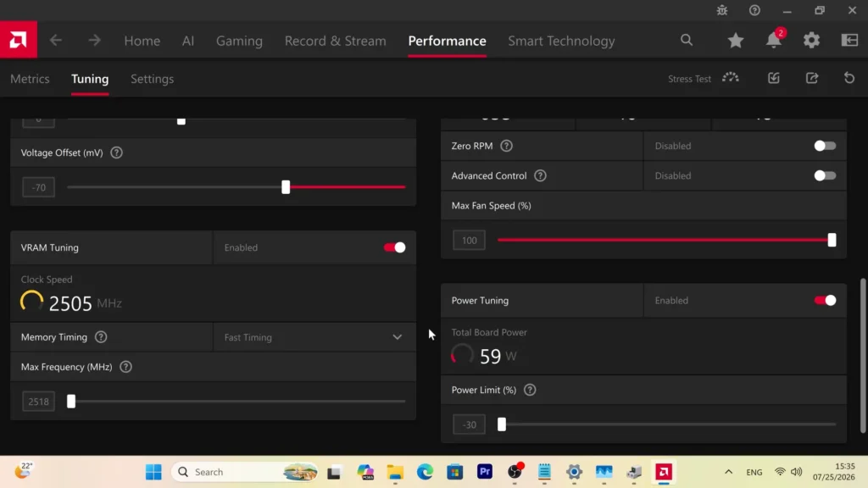Open the taskbar weather widget 22°
This screenshot has width=868, height=488.
coord(24,471)
